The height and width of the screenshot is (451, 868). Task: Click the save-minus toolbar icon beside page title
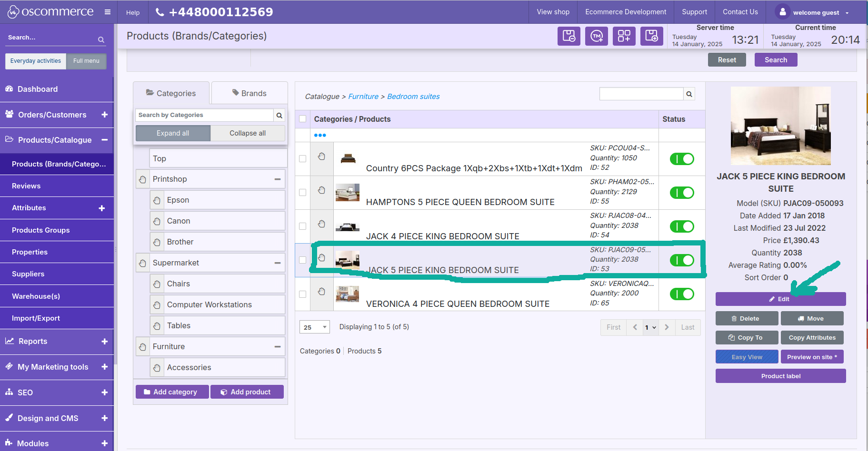pos(569,36)
